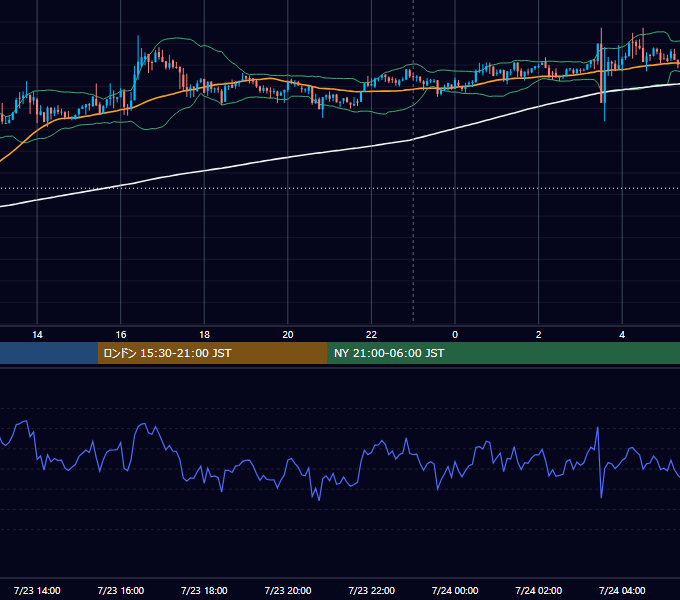
Task: Click hour label 20 on time axis
Action: click(288, 335)
